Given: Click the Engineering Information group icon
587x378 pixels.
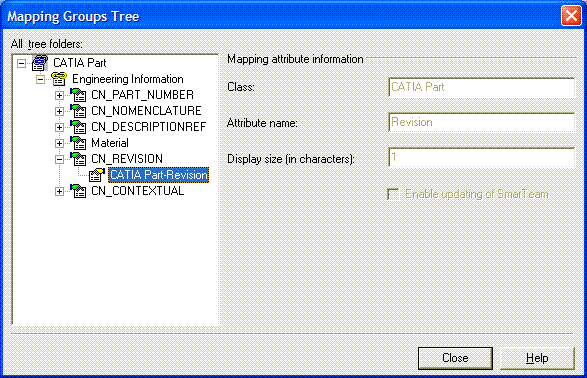Looking at the screenshot, I should tap(59, 79).
